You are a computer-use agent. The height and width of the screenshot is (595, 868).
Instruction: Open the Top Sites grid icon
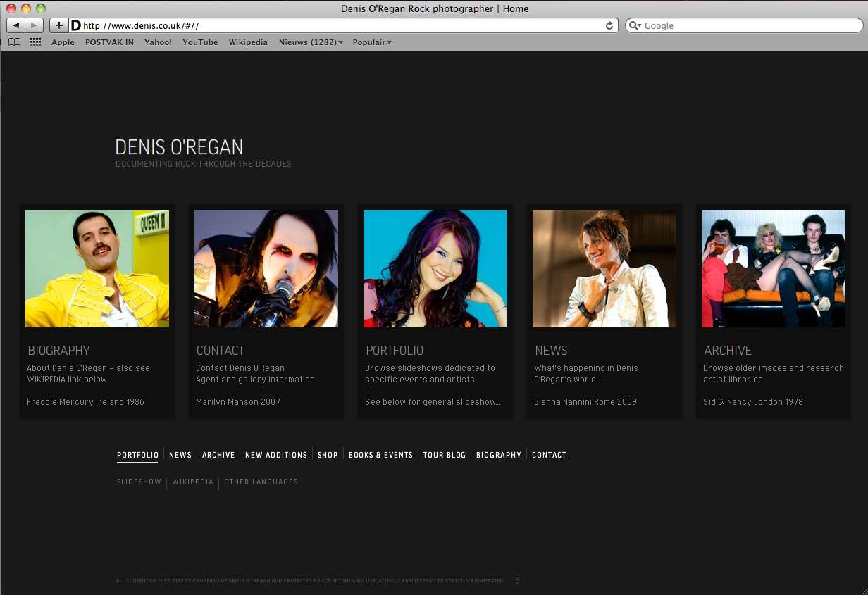pyautogui.click(x=35, y=42)
